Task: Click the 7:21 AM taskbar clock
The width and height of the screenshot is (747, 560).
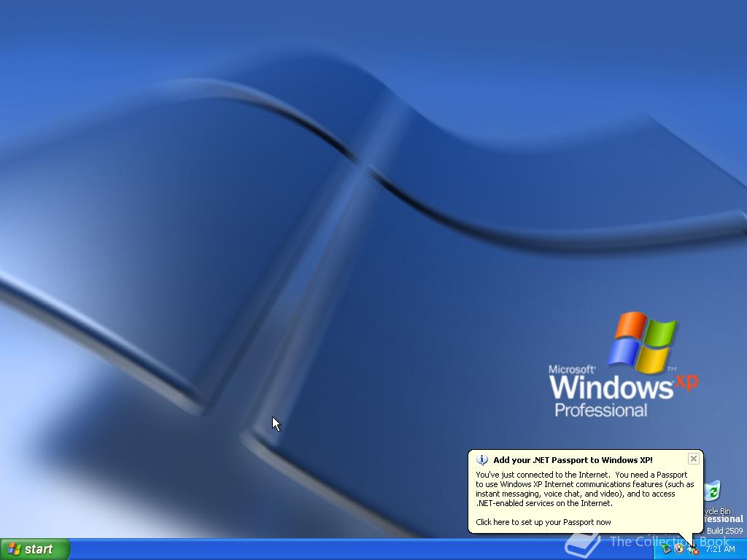Action: [x=720, y=549]
